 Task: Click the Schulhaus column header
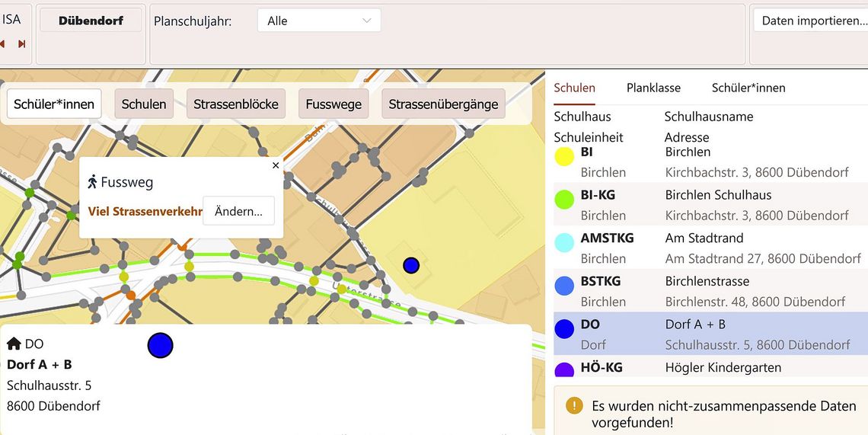click(x=582, y=117)
